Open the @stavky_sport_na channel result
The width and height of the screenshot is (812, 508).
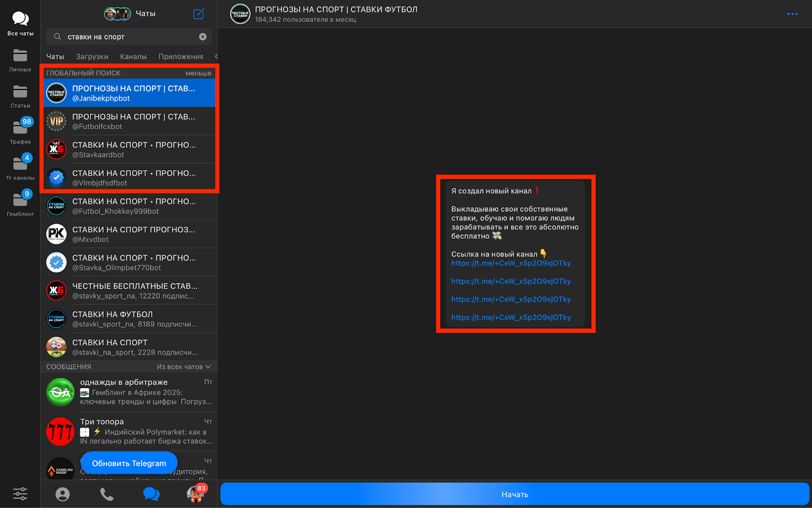click(x=129, y=291)
